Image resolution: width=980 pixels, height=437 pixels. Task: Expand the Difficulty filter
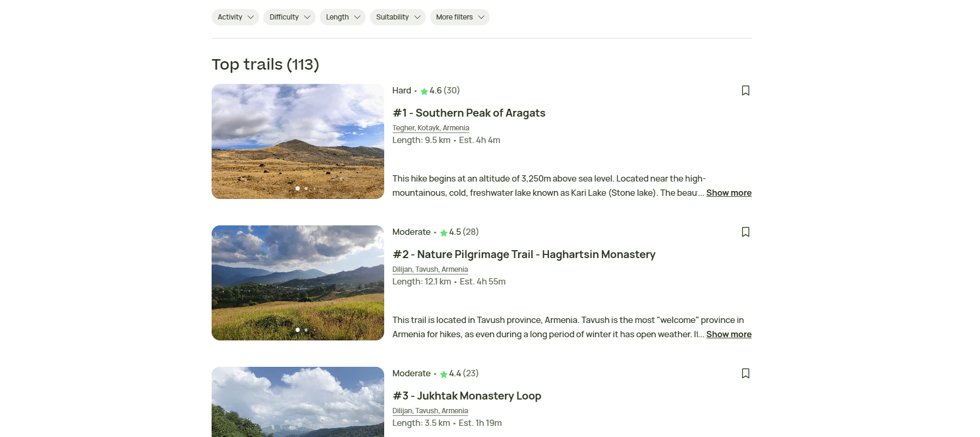(x=289, y=17)
